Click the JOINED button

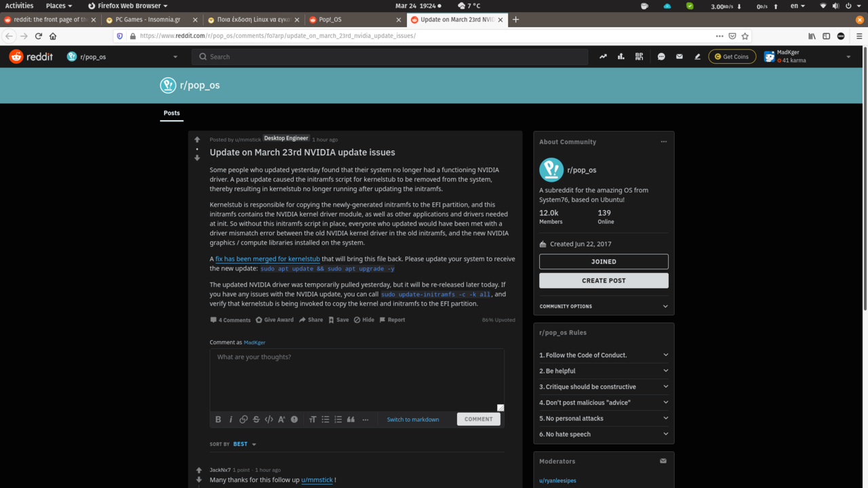(x=604, y=262)
